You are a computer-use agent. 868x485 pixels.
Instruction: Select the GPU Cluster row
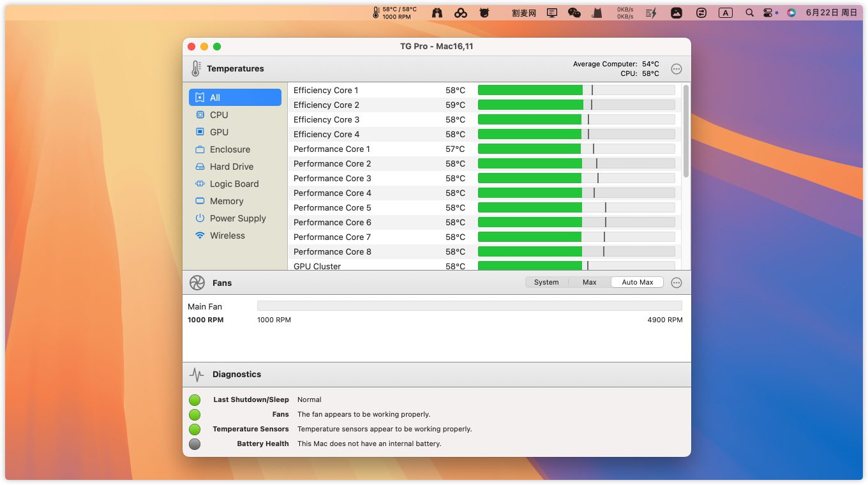click(x=484, y=265)
